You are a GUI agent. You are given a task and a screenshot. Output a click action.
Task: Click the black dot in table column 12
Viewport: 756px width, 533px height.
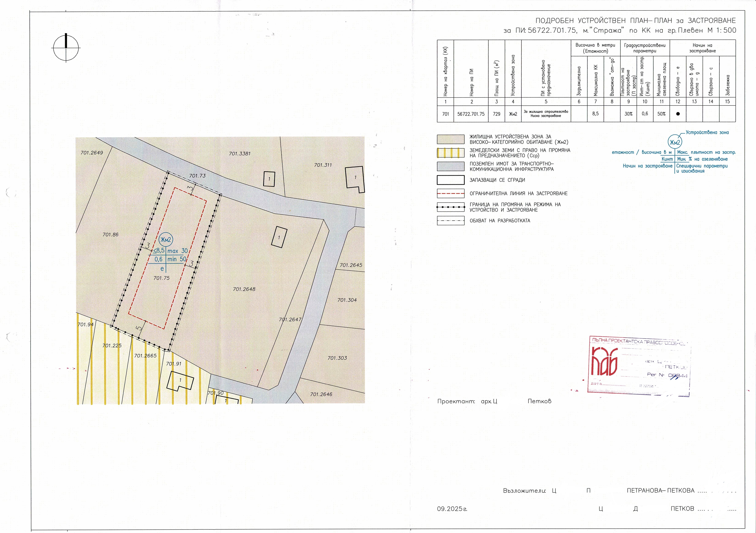[x=678, y=114]
